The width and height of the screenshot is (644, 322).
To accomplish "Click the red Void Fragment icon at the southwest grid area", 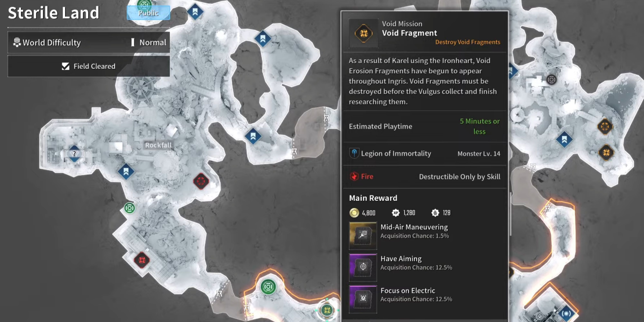I will [142, 260].
